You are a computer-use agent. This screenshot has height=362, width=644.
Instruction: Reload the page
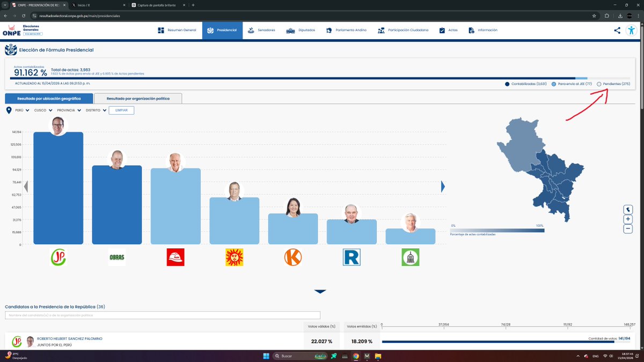[x=23, y=16]
